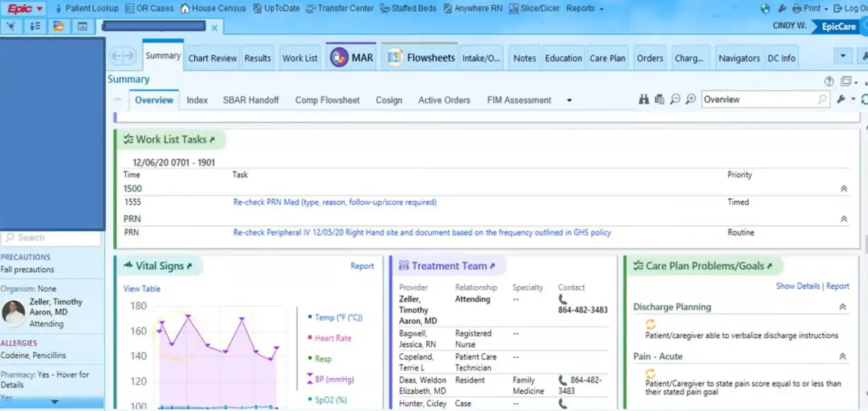Click the zoom in magnifier icon
The image size is (868, 411).
click(x=690, y=100)
